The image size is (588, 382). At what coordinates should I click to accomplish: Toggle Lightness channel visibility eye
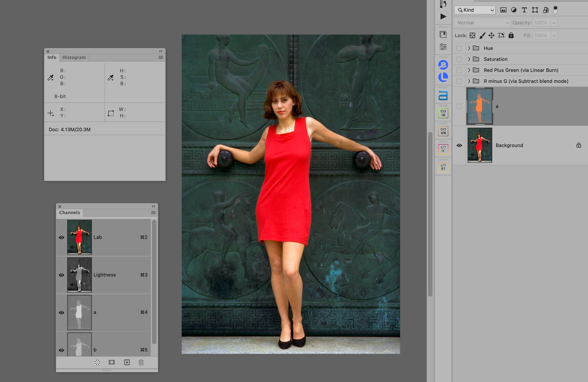tap(61, 275)
